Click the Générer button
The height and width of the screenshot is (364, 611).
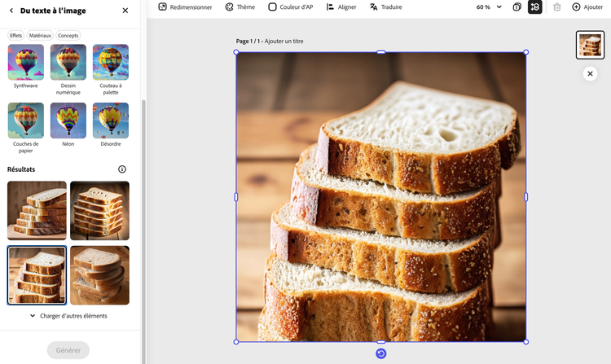click(68, 350)
